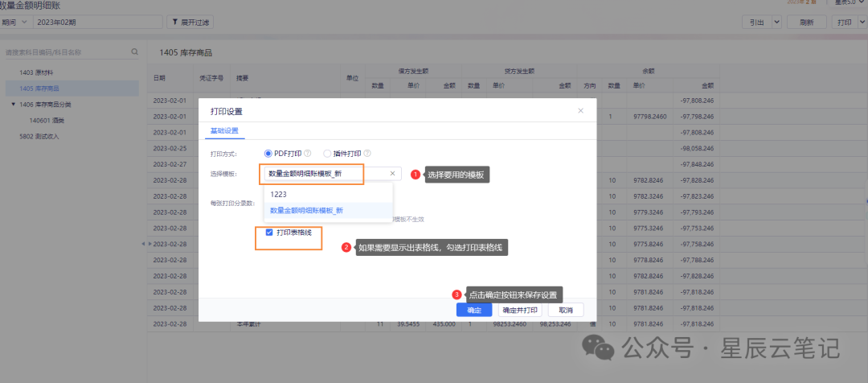Click 刷新 button

pyautogui.click(x=807, y=23)
